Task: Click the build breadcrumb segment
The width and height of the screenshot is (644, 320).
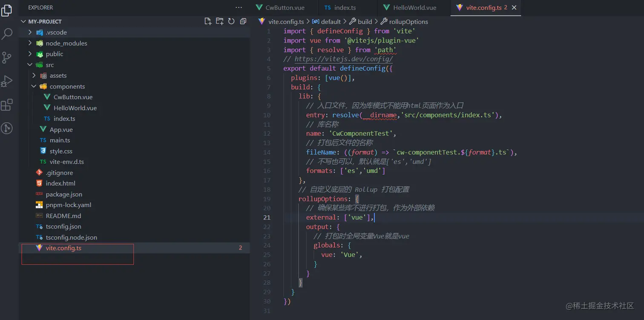Action: (x=365, y=22)
